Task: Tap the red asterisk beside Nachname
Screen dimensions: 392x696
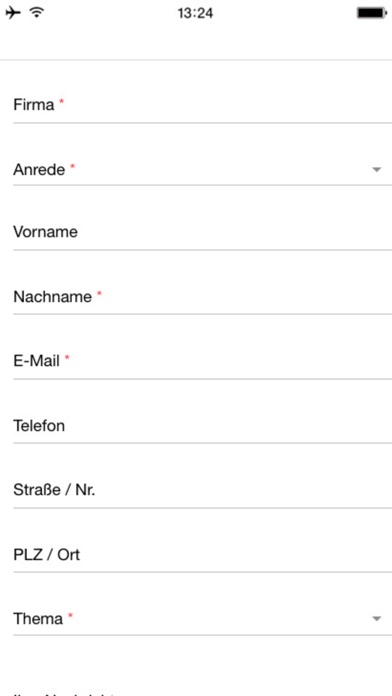Action: pyautogui.click(x=99, y=293)
